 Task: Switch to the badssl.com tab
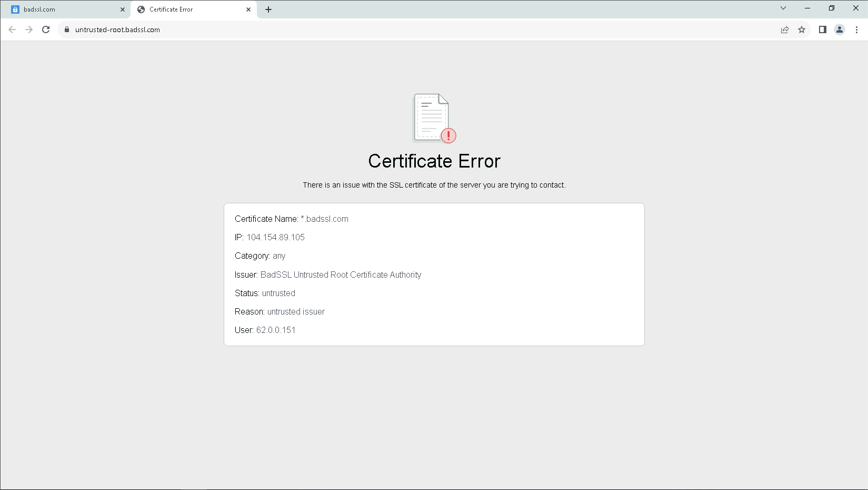click(63, 9)
